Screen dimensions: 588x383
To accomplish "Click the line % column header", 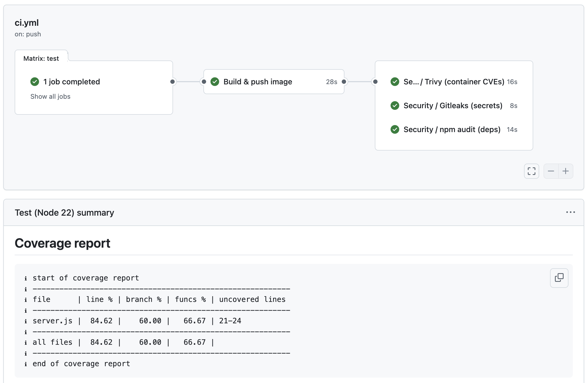I will tap(99, 299).
